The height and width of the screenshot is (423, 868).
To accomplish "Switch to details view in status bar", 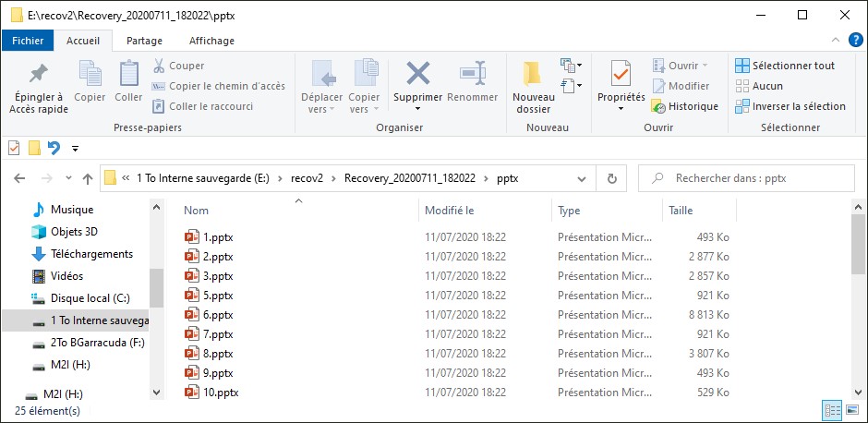I will tap(831, 411).
